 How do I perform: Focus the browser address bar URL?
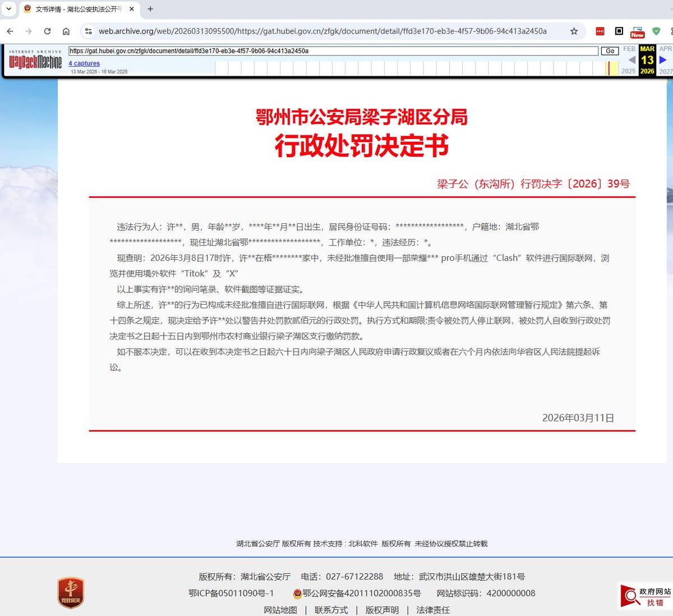click(x=322, y=31)
